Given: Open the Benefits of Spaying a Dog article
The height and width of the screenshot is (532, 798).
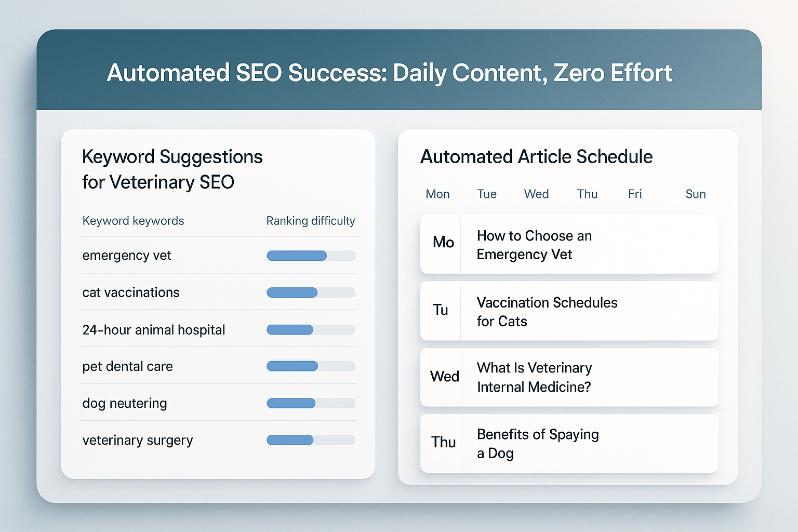Looking at the screenshot, I should [569, 443].
